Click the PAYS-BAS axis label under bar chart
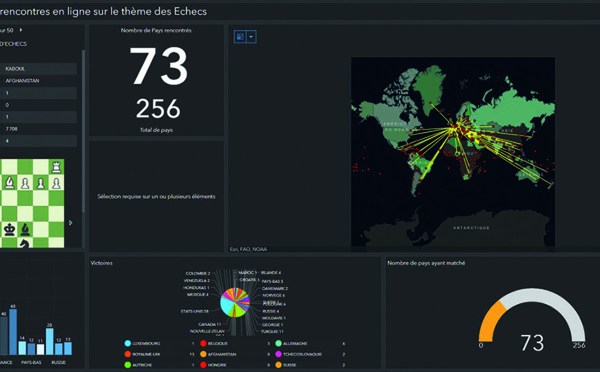Screen dimensions: 600x372 coord(31,362)
